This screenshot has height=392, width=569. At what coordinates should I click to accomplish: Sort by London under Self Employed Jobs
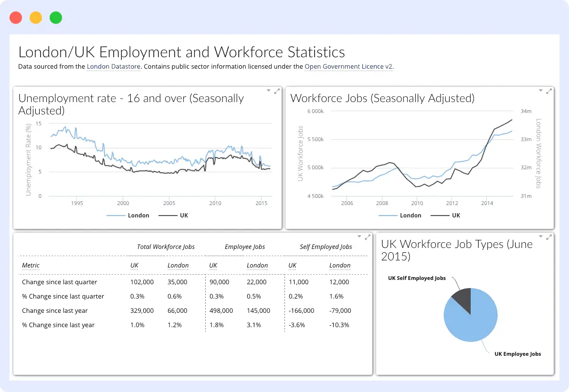pyautogui.click(x=340, y=266)
